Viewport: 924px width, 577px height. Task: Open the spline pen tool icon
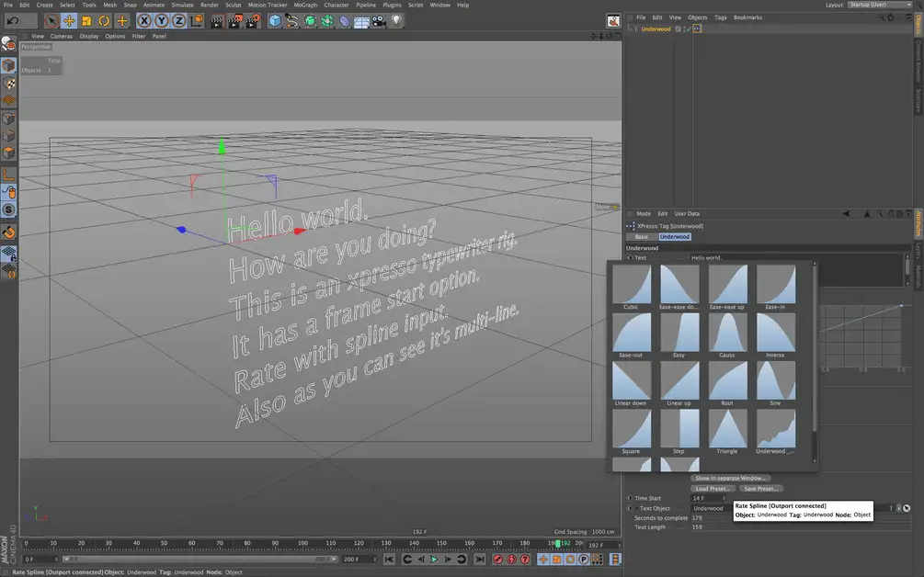pos(291,21)
